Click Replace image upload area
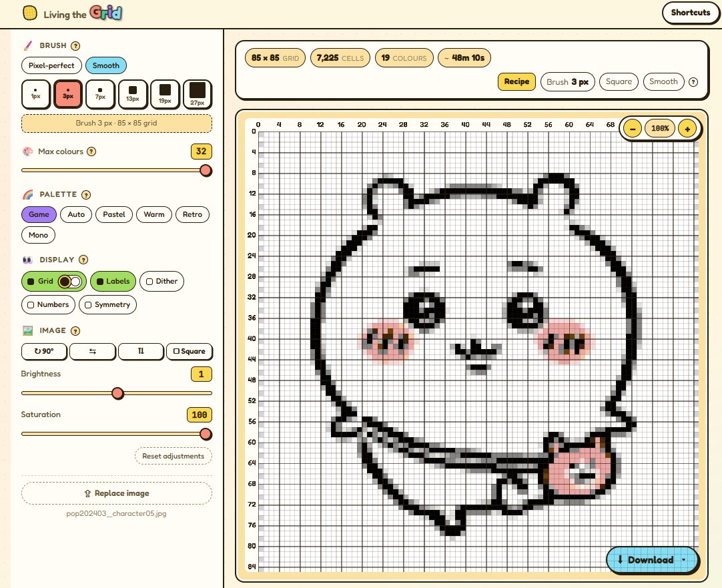Viewport: 722px width, 588px height. click(x=117, y=493)
